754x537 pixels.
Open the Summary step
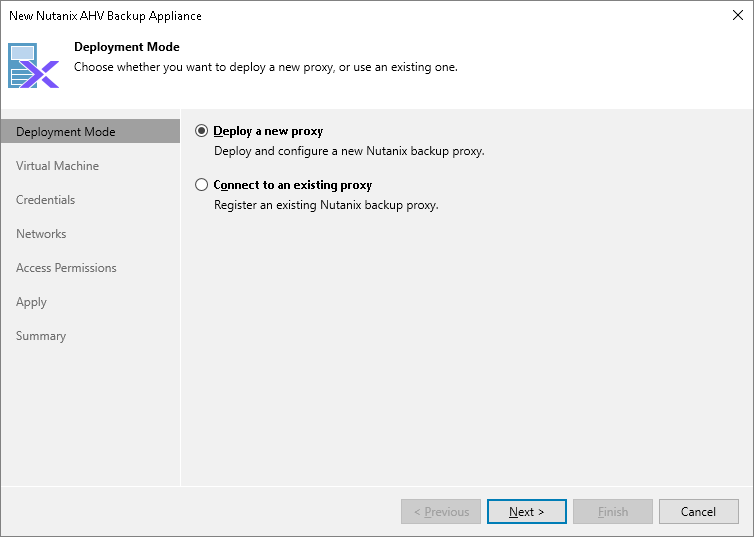(x=41, y=336)
